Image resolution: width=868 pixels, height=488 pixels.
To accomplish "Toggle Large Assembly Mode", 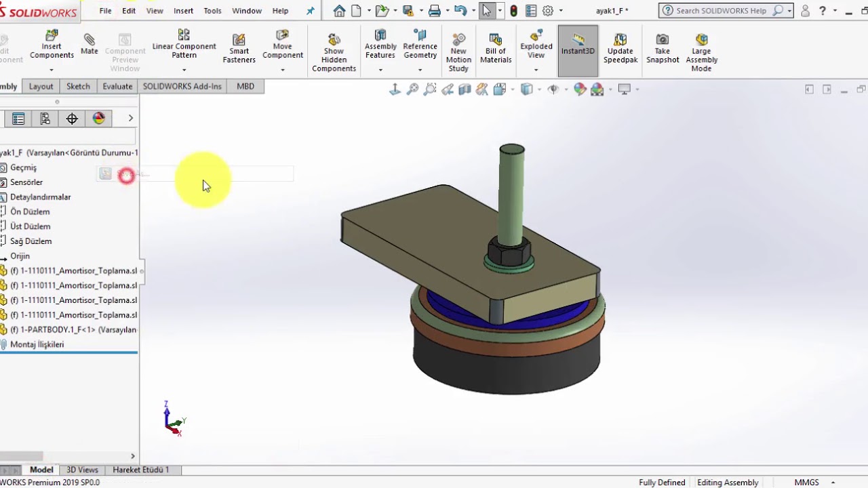I will tap(701, 53).
